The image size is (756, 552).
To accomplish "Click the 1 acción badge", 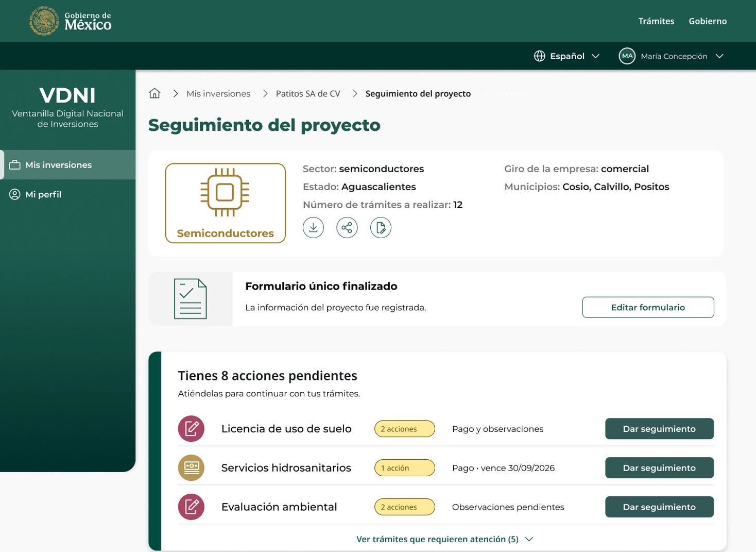I will point(405,468).
